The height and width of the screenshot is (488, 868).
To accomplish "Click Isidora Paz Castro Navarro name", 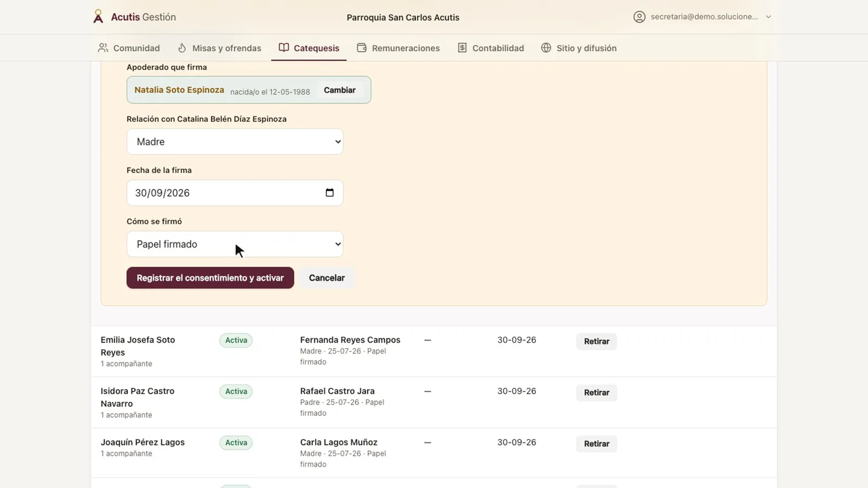I will click(x=137, y=397).
